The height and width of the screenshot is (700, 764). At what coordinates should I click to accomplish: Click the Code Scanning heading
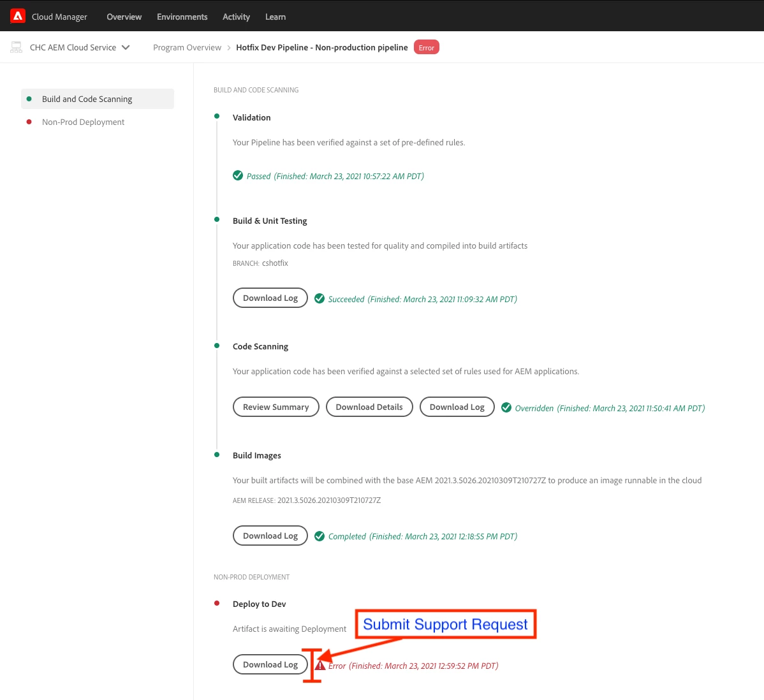pyautogui.click(x=260, y=346)
